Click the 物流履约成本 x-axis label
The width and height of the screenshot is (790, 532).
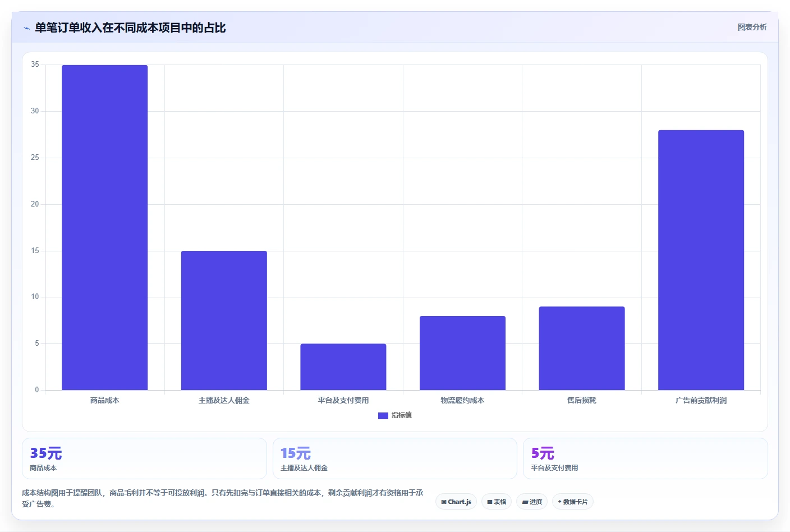[462, 400]
